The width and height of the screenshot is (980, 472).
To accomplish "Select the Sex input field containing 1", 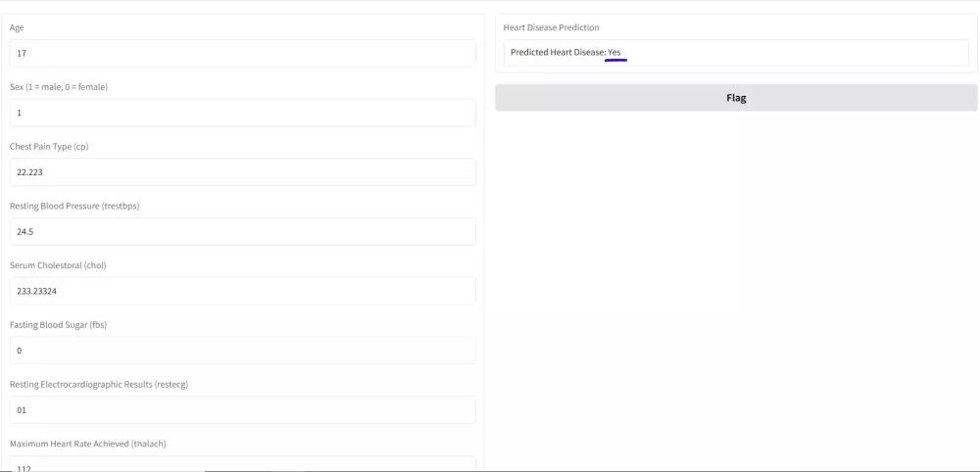I will coord(242,113).
